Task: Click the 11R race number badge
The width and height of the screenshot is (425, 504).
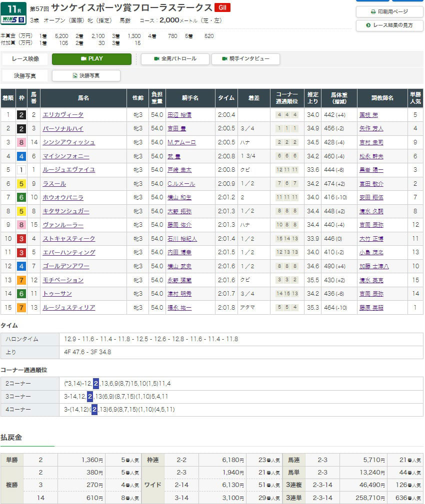Action: pyautogui.click(x=13, y=8)
